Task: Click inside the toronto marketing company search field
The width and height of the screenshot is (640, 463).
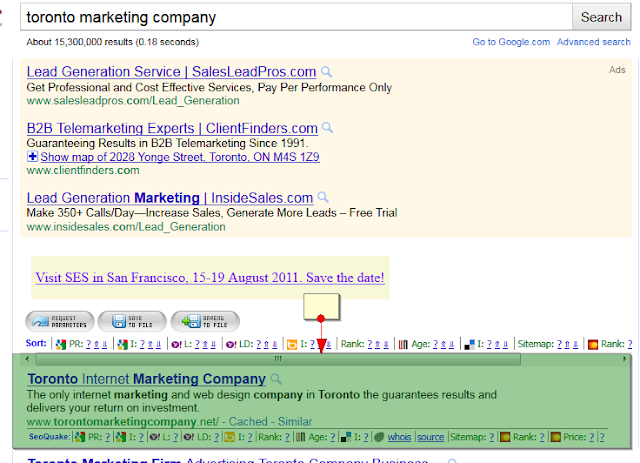Action: [296, 17]
